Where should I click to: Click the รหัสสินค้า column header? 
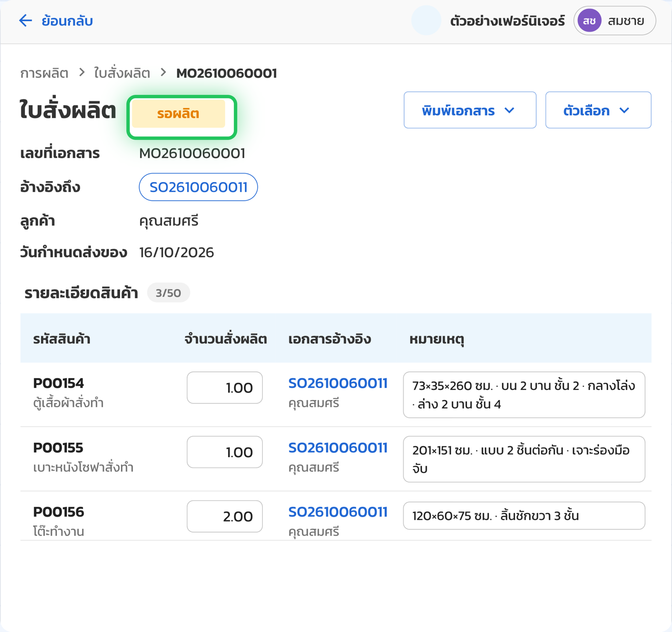pyautogui.click(x=61, y=339)
